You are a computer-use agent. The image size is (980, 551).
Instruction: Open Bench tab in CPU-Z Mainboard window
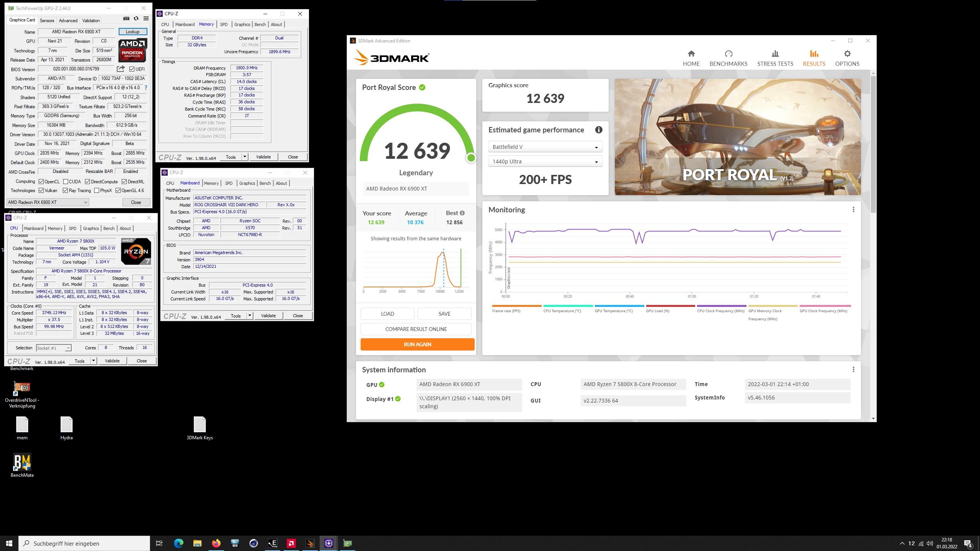(265, 183)
